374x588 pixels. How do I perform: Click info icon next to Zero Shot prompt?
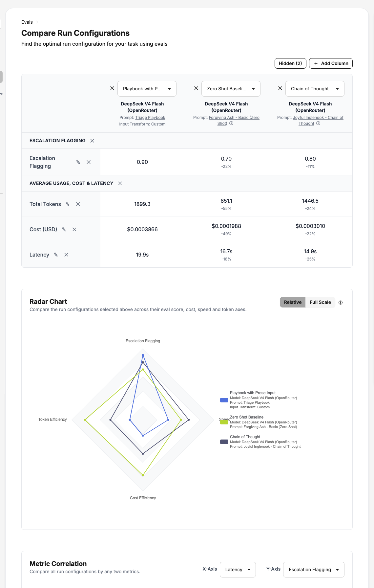(231, 124)
